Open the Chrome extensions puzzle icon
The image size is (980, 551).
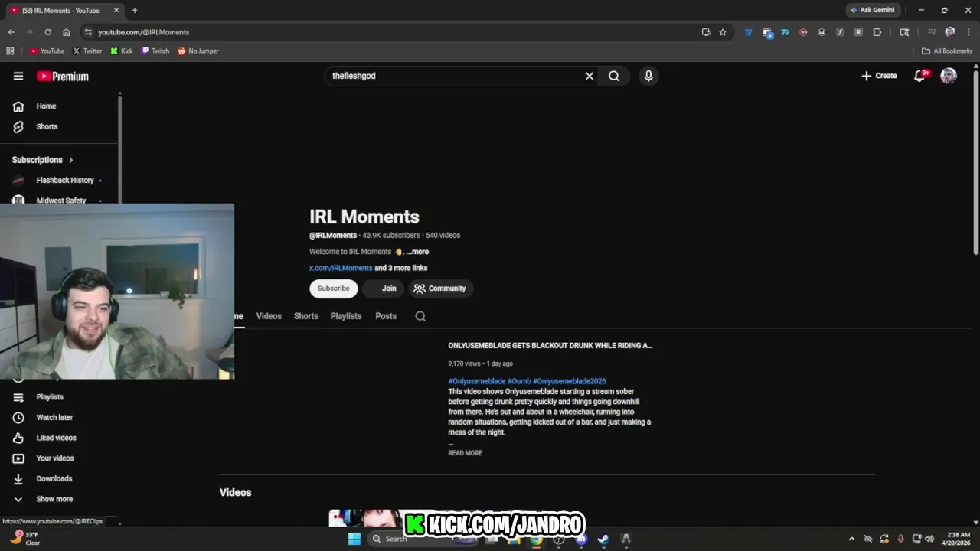point(877,32)
